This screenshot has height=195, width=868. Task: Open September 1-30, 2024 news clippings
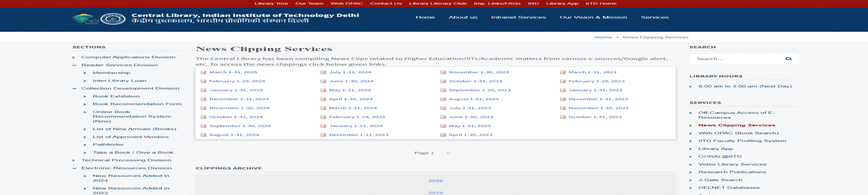click(x=240, y=126)
